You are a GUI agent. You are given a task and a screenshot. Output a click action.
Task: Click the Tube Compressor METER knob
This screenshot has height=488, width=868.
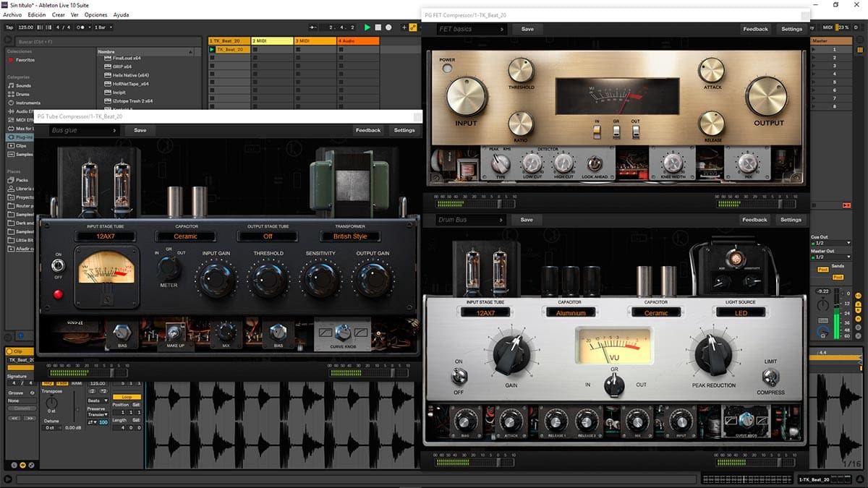coord(169,269)
